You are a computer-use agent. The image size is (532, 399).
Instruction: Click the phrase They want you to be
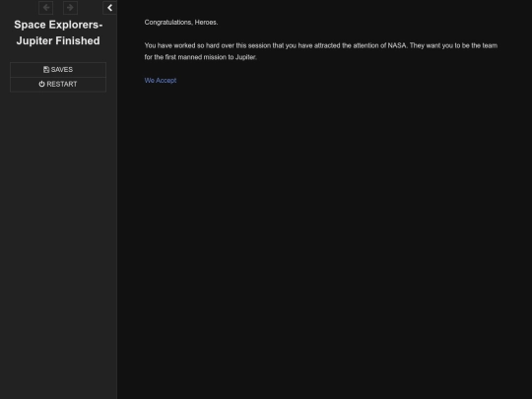[439, 45]
